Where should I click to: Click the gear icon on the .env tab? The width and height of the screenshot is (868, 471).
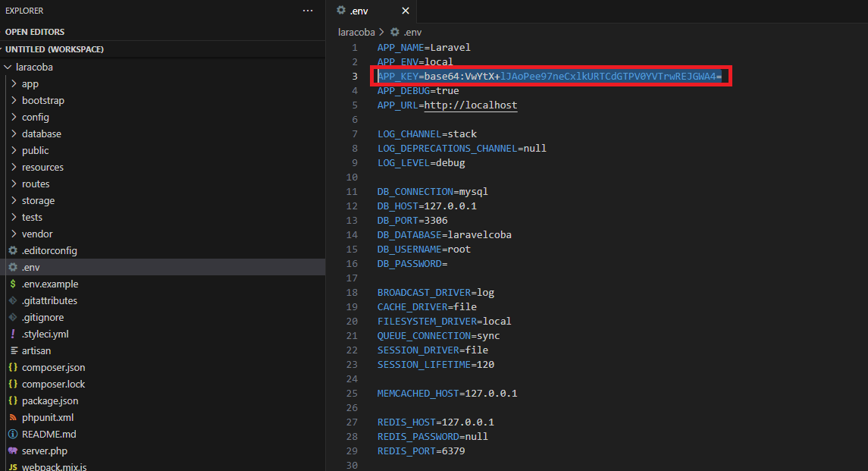tap(341, 11)
